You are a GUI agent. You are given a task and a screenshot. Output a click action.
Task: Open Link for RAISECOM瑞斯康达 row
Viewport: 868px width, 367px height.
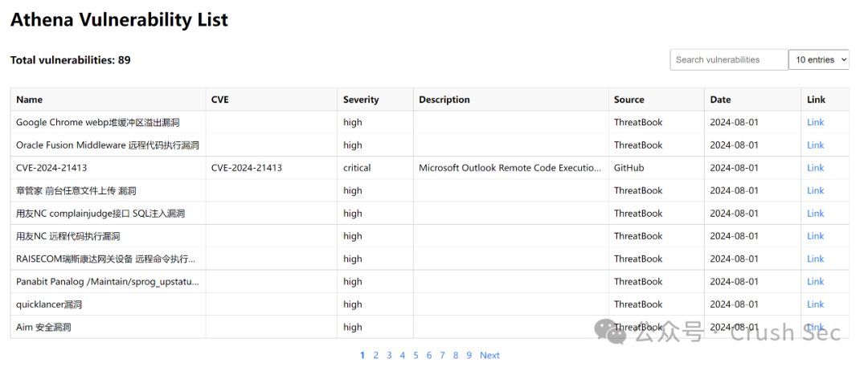pos(816,259)
